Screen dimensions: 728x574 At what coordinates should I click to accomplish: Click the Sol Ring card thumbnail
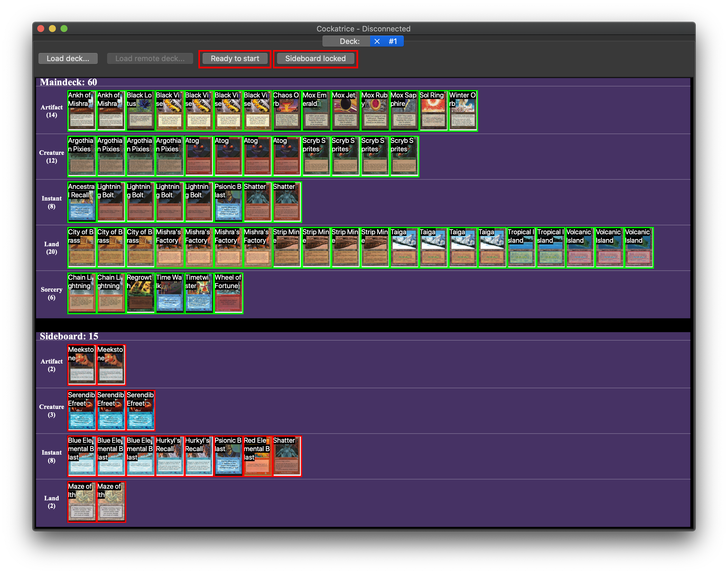433,111
